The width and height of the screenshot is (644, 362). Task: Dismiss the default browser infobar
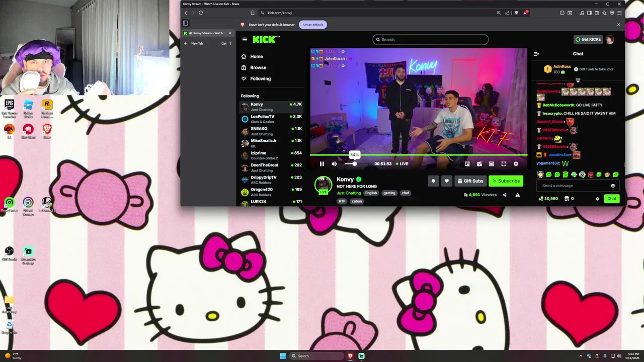click(618, 25)
